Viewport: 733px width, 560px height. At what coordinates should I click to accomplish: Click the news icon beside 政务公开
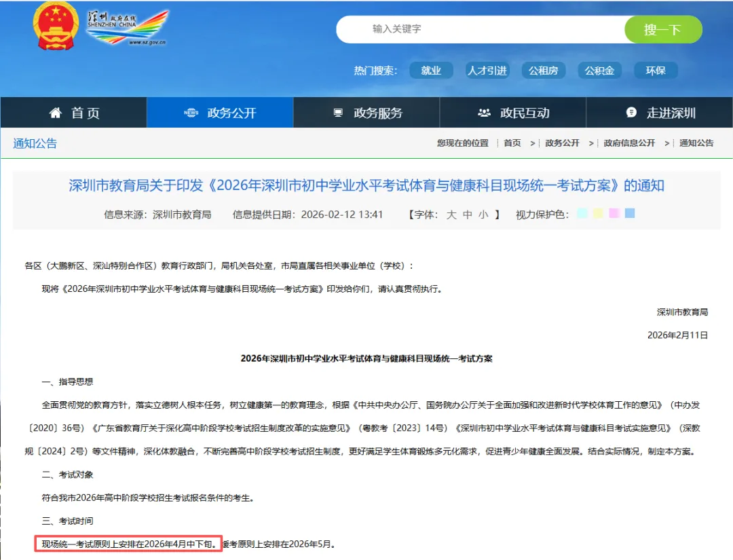click(x=193, y=113)
